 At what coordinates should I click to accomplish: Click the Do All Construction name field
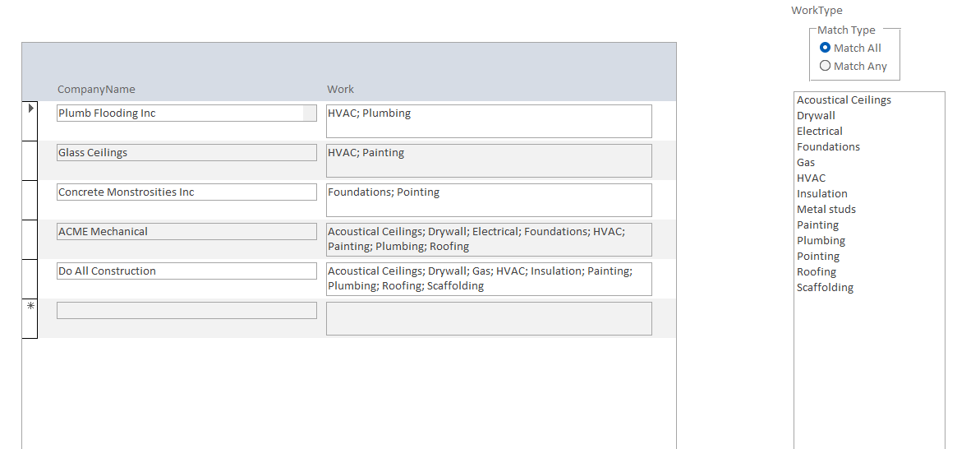(186, 271)
